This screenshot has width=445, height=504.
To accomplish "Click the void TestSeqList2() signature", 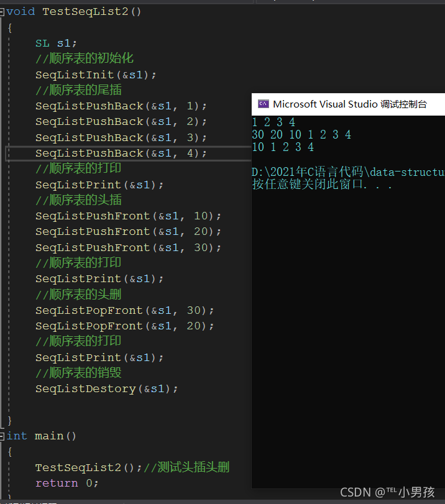I will pos(73,12).
